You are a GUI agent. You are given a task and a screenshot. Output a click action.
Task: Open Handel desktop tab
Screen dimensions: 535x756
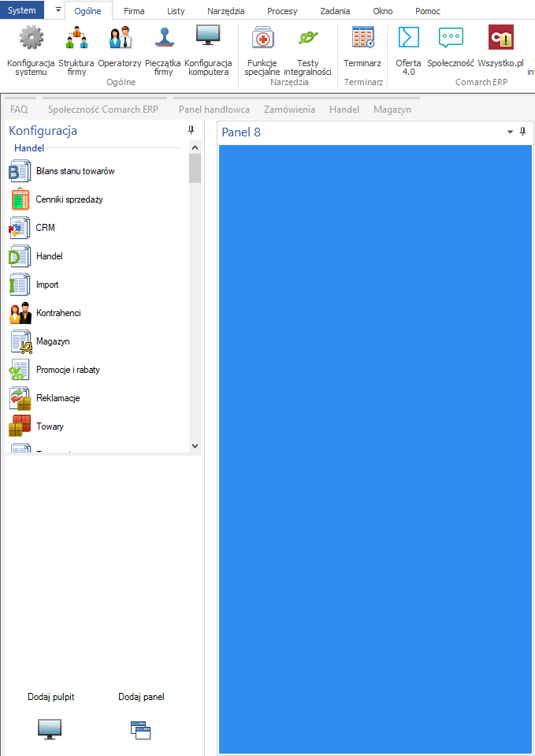point(344,110)
